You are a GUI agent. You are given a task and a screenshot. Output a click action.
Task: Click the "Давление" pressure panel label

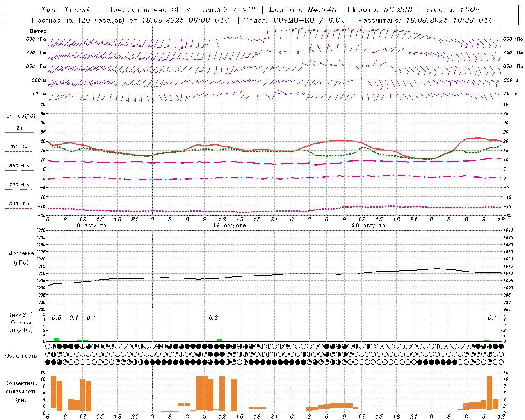click(21, 253)
